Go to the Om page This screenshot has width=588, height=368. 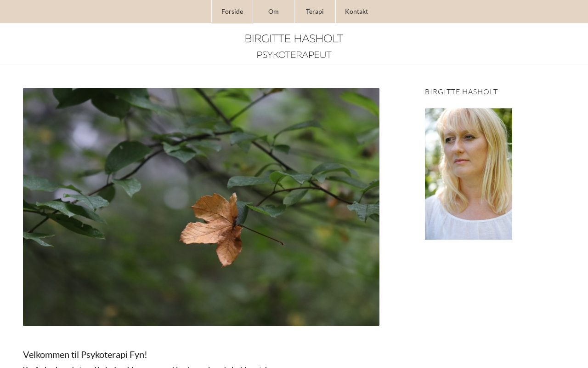(273, 11)
